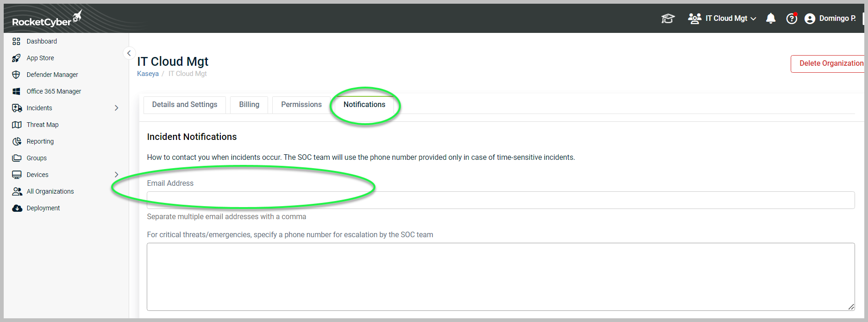Click into the Email Address field
Image resolution: width=868 pixels, height=322 pixels.
click(500, 200)
